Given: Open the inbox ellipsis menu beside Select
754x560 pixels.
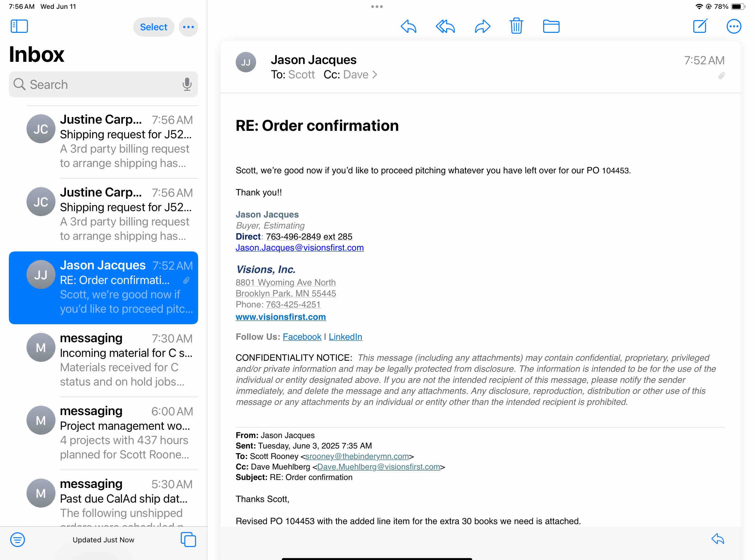Looking at the screenshot, I should coord(189,27).
